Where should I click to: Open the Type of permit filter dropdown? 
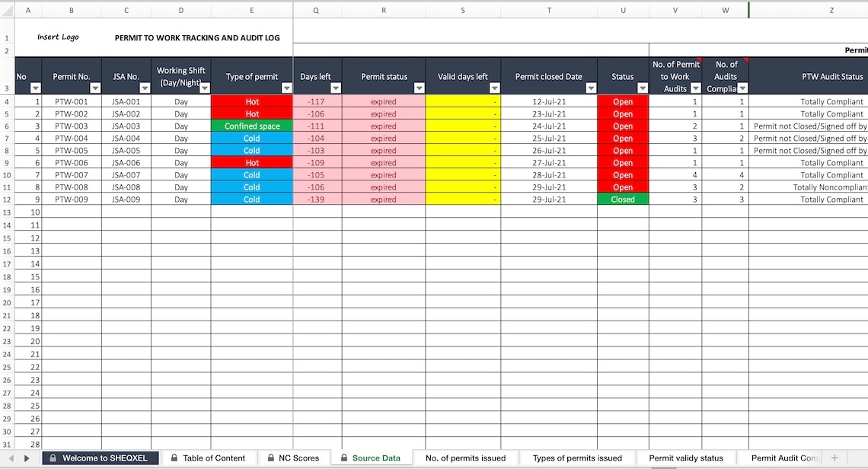[x=287, y=88]
